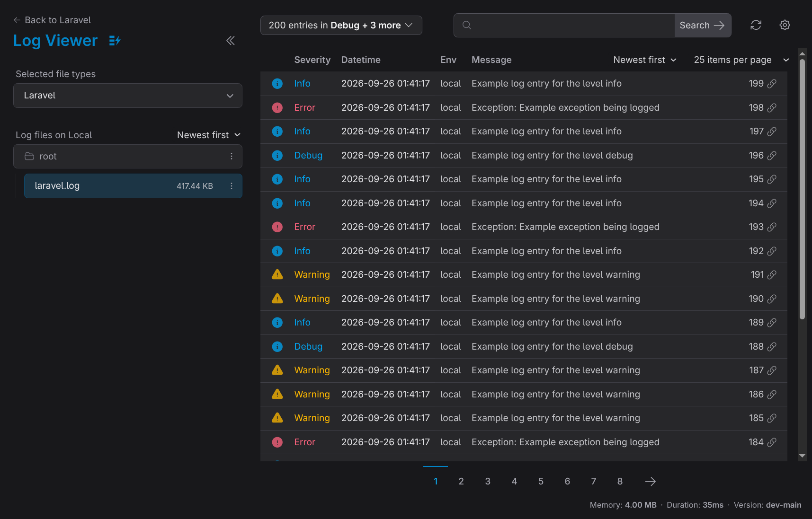Screen dimensions: 812x519
Task: Select current page 1
Action: coord(436,482)
